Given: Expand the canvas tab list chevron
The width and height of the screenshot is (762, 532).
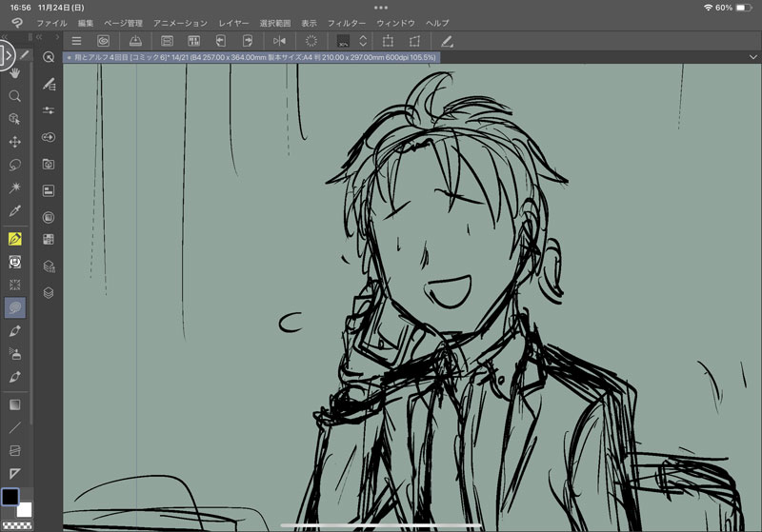Looking at the screenshot, I should tap(752, 57).
